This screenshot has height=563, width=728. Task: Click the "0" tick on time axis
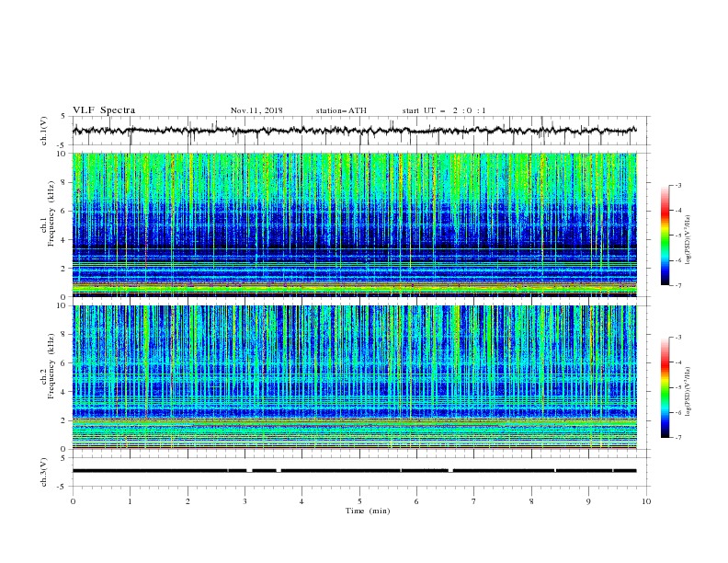[73, 501]
